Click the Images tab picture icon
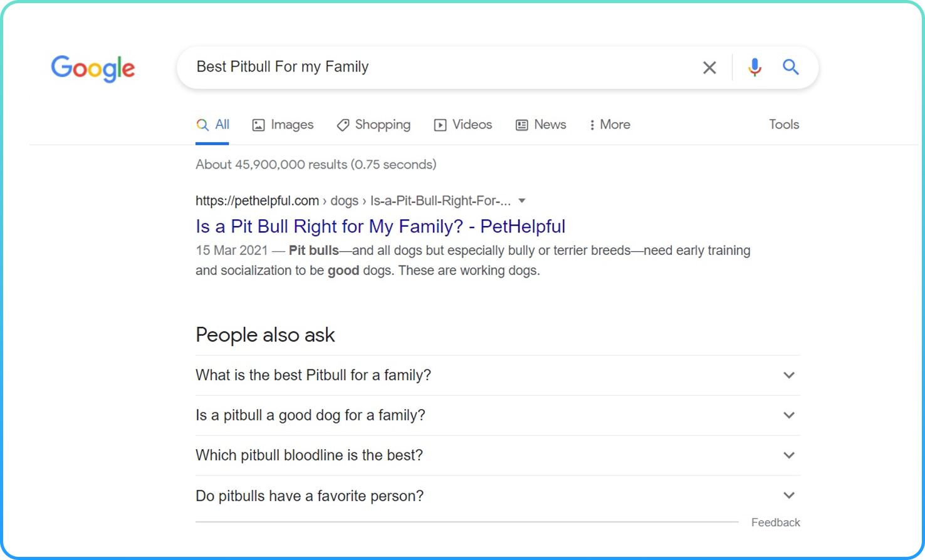The image size is (925, 560). pyautogui.click(x=258, y=125)
